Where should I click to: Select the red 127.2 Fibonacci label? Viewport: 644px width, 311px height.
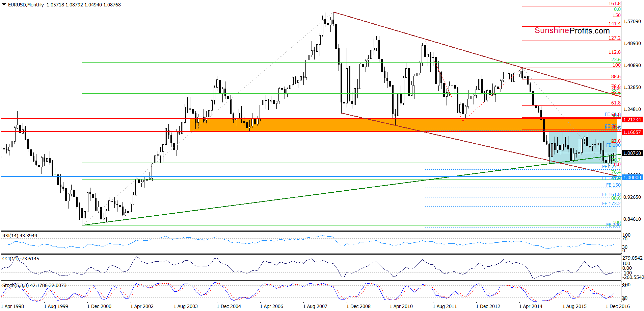click(x=615, y=38)
